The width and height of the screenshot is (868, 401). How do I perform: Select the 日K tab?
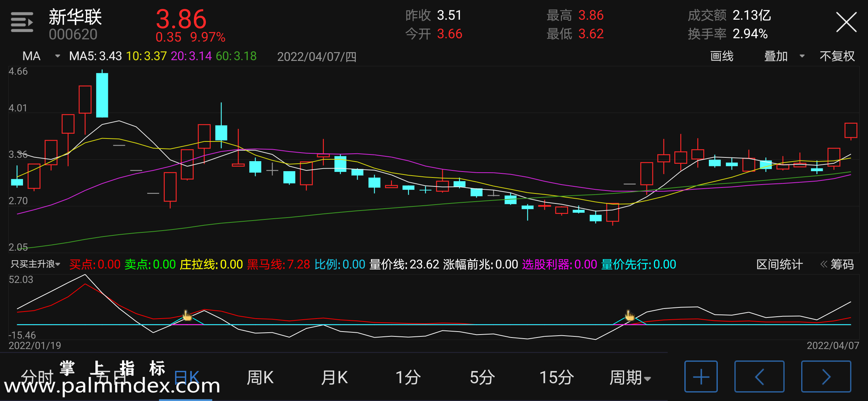click(187, 378)
